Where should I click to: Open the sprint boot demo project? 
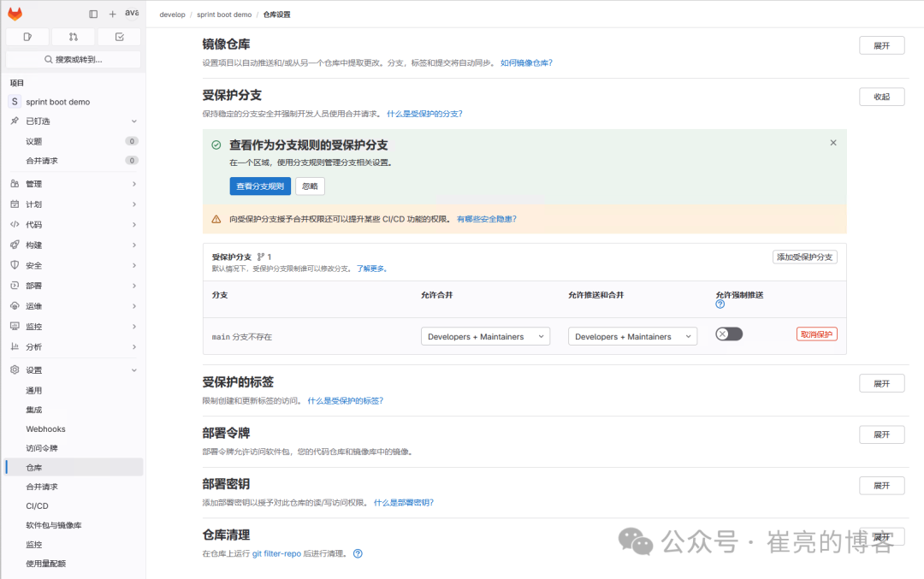(x=73, y=102)
